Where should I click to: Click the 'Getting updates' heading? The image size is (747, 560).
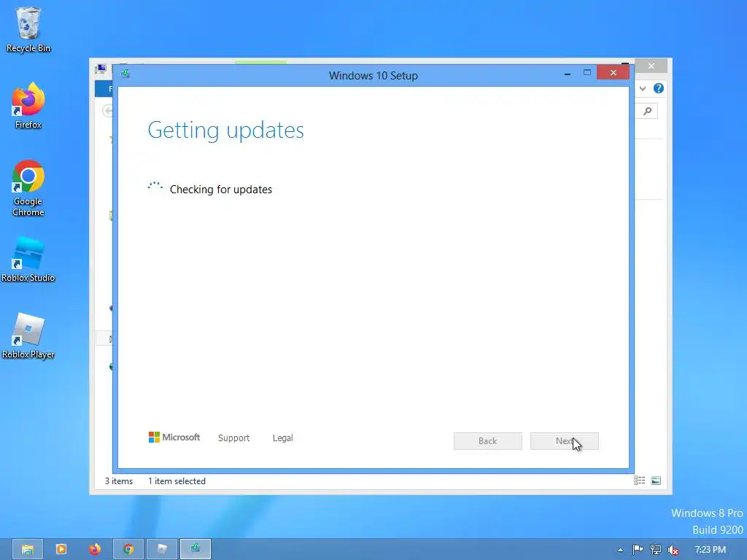point(226,130)
